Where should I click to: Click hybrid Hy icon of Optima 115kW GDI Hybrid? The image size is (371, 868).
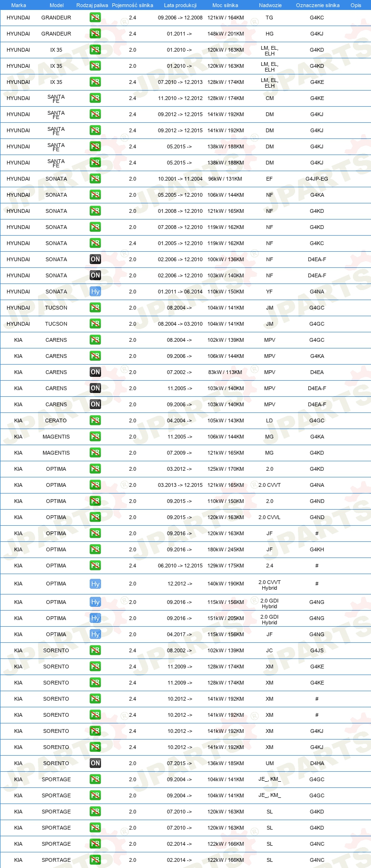pos(95,602)
